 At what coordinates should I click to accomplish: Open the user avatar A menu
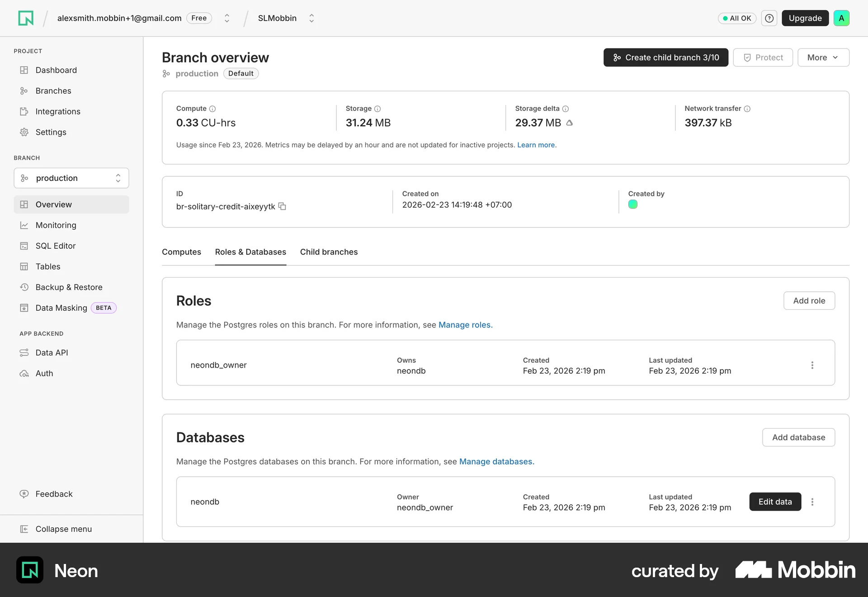coord(841,18)
